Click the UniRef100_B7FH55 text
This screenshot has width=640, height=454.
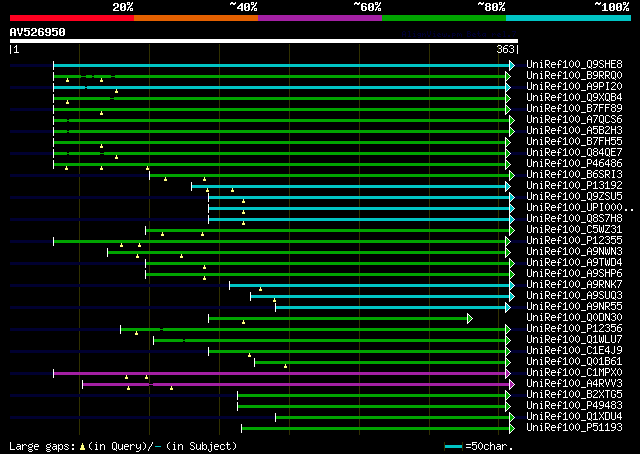pyautogui.click(x=574, y=141)
